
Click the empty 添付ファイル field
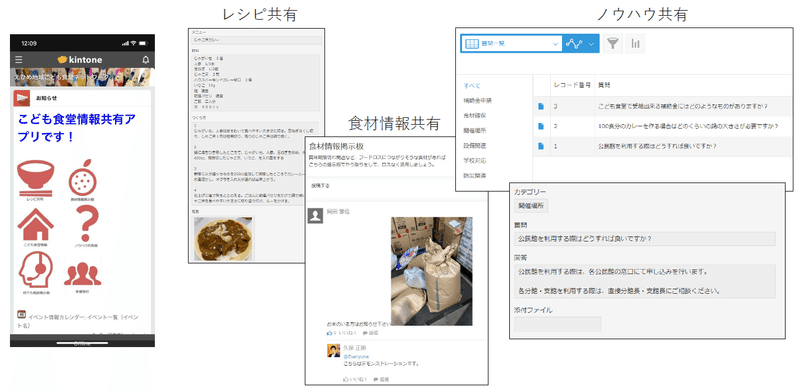pos(558,324)
